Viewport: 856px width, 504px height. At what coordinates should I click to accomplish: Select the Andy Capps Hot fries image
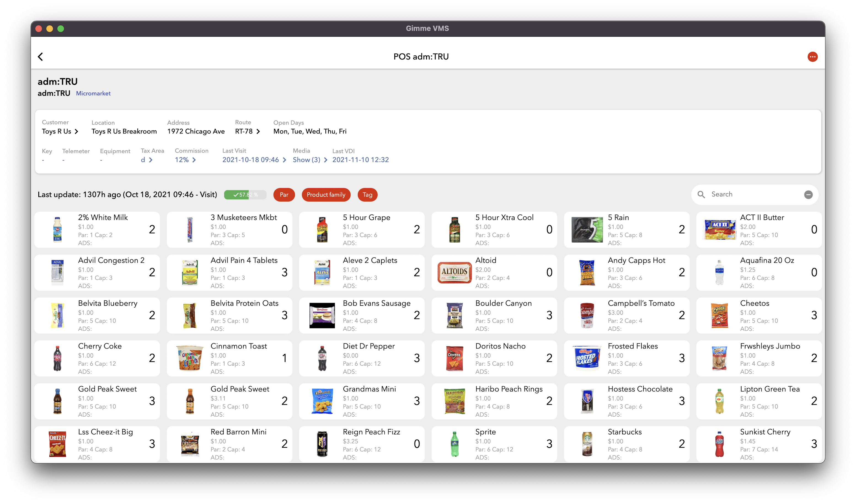(x=587, y=272)
